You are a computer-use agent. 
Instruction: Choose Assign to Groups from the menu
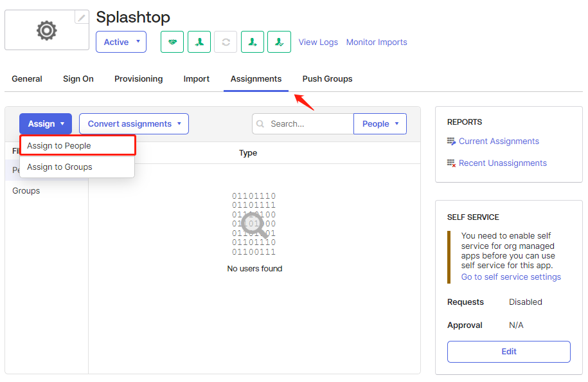(x=77, y=167)
